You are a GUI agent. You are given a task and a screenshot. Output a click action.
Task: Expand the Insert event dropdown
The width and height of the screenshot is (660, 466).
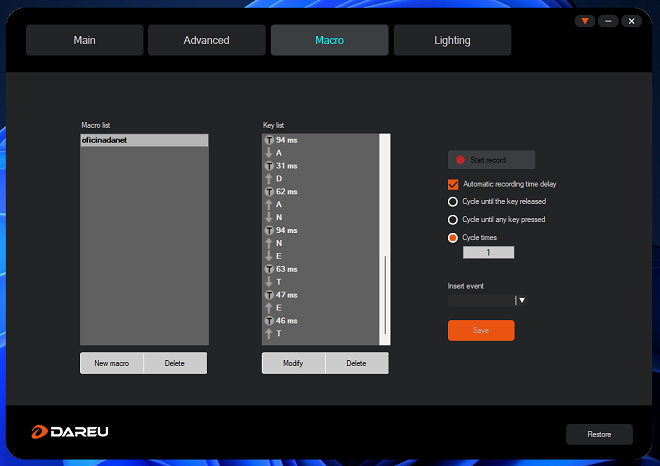521,300
